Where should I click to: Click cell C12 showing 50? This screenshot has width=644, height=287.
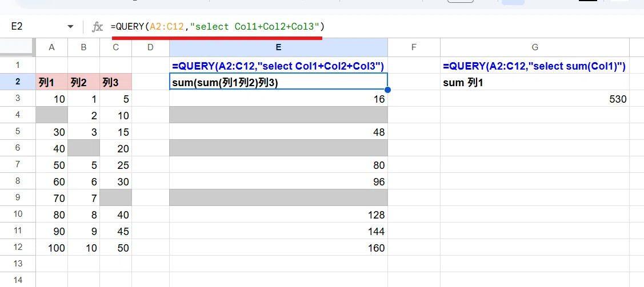click(116, 247)
